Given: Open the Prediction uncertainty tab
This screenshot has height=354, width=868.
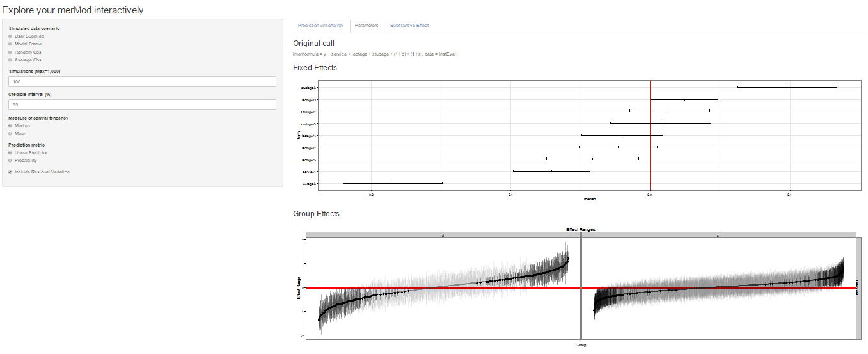Looking at the screenshot, I should click(320, 26).
